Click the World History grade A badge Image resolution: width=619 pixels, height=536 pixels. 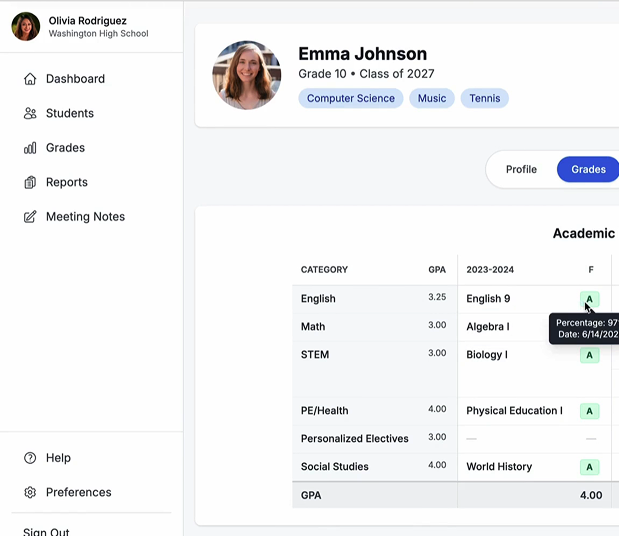click(x=590, y=467)
